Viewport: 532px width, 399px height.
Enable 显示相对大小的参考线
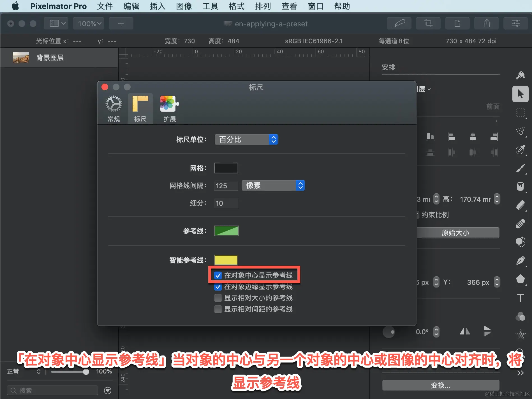tap(218, 298)
